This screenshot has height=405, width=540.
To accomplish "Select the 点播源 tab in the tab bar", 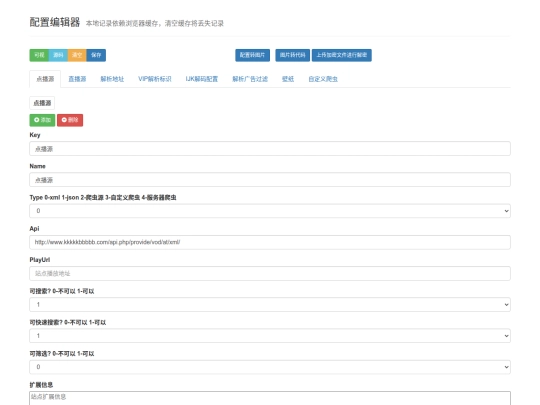I will [45, 79].
